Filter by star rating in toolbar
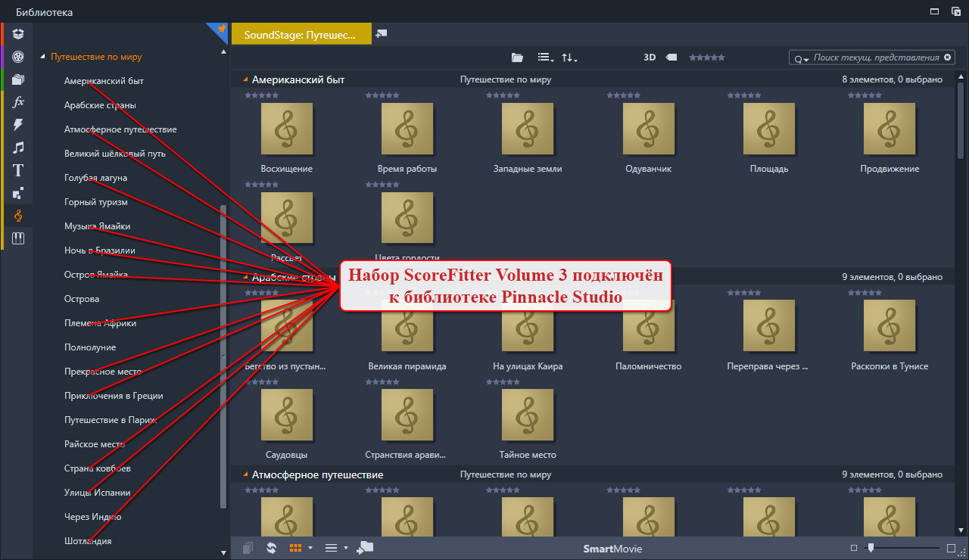 706,58
